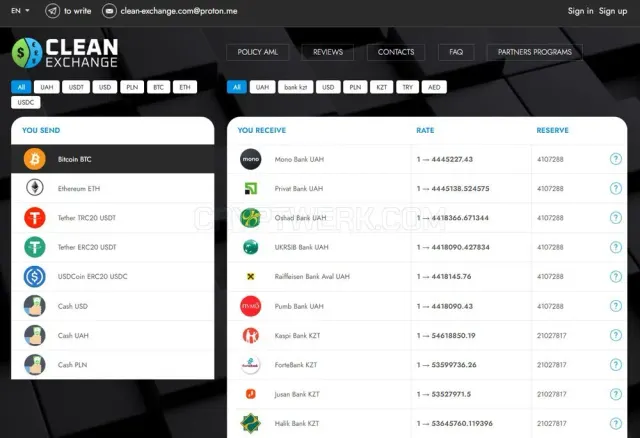Open help icon for Halik Bank KZT
Screen dimensions: 640x438
tap(616, 423)
